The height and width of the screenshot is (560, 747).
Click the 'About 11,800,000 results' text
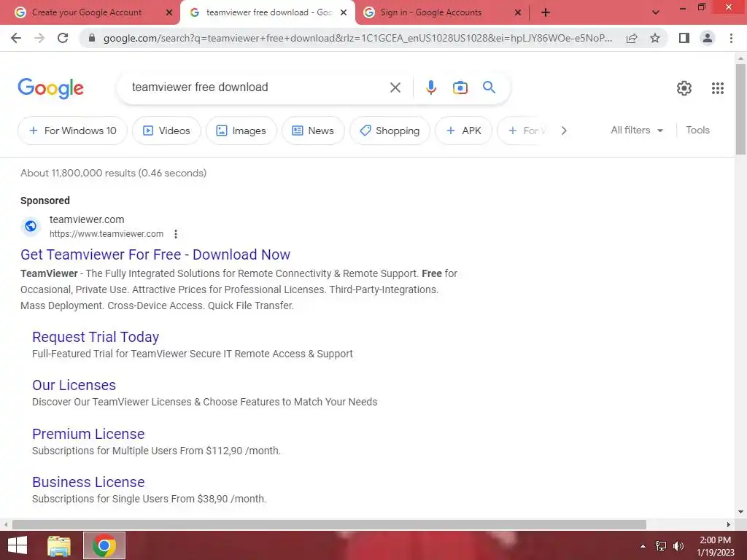click(x=113, y=173)
